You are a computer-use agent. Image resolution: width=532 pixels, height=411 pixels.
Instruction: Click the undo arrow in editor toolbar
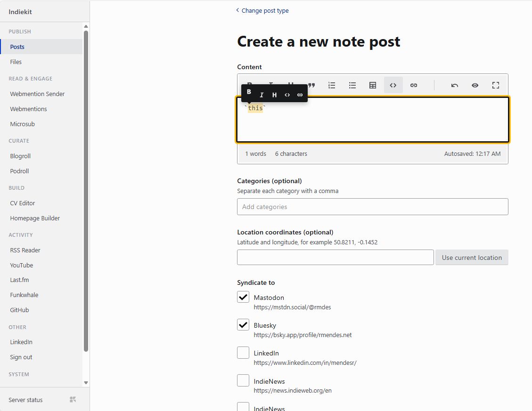pyautogui.click(x=454, y=85)
